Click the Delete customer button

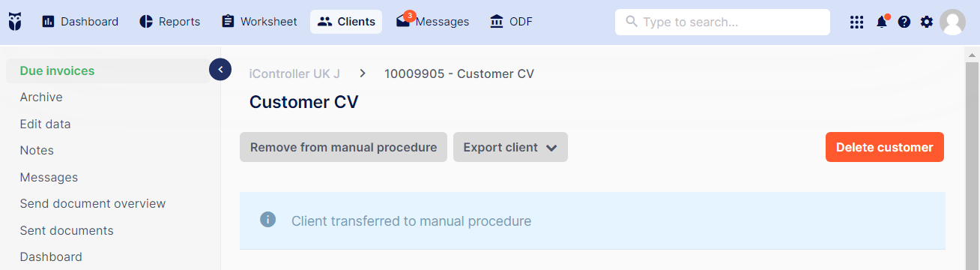885,147
